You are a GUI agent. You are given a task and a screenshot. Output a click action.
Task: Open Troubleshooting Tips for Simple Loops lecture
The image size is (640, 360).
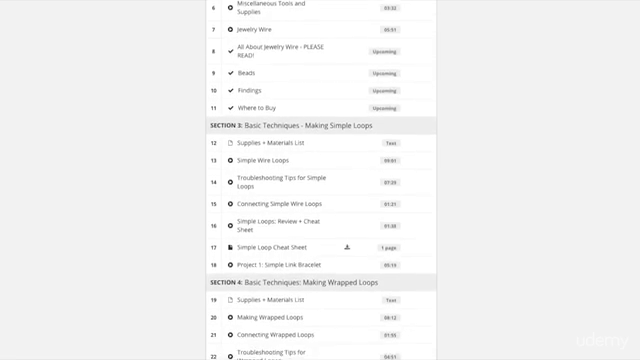coord(282,182)
